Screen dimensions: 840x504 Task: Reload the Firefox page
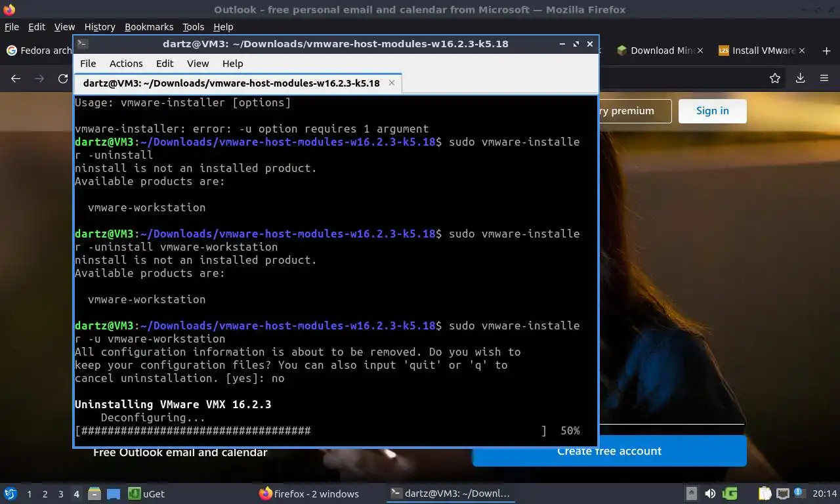(63, 78)
